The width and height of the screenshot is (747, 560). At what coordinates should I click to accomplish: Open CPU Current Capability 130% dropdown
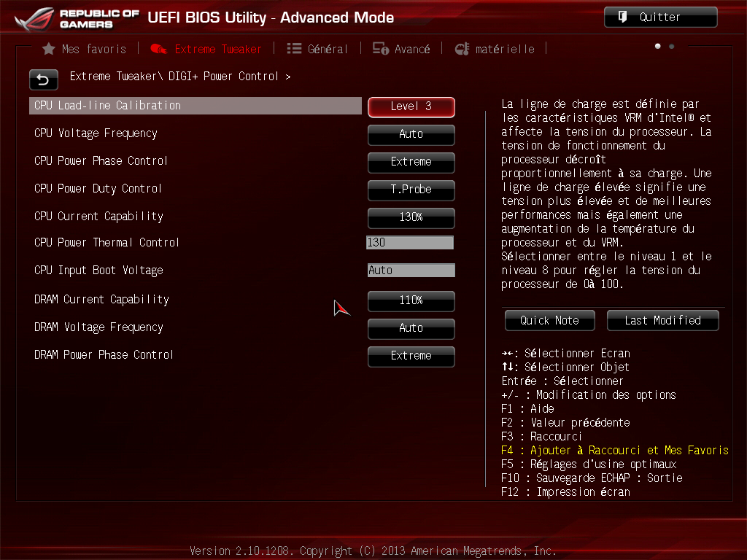411,217
